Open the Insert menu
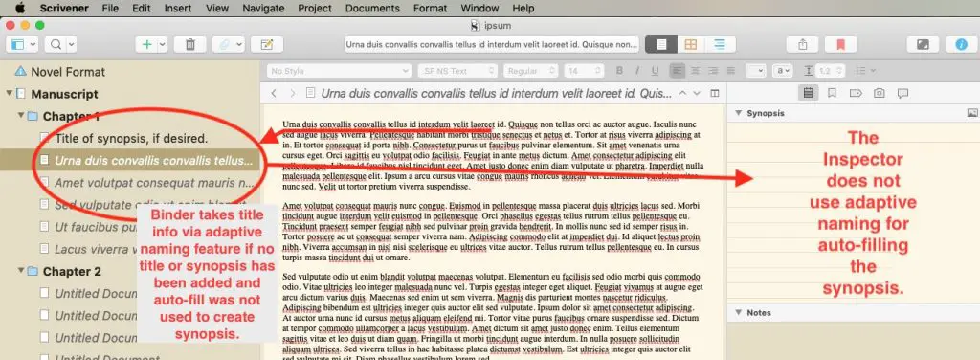The image size is (980, 360). tap(178, 8)
